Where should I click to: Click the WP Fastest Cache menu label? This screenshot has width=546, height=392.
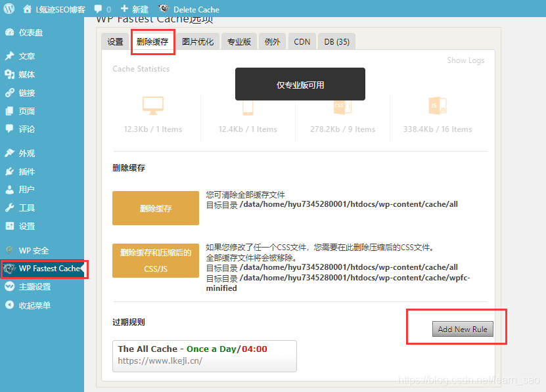tap(49, 269)
